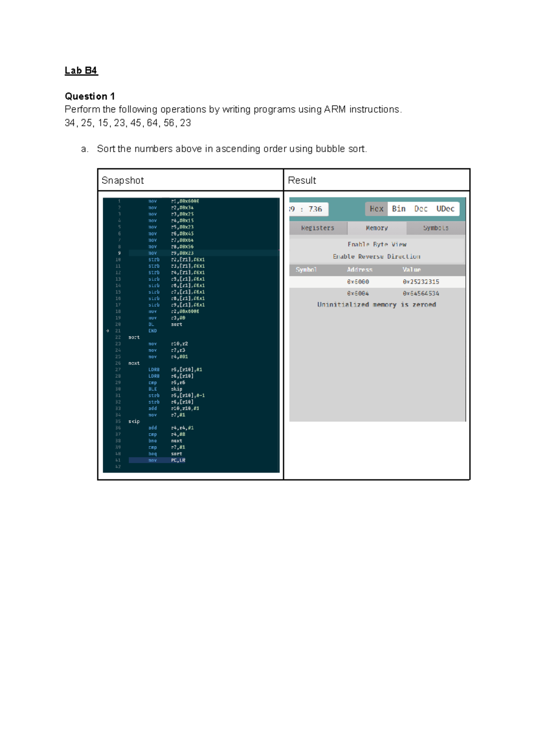Click the number list '34, 25, 15, 23...'
The width and height of the screenshot is (536, 756).
click(x=128, y=123)
